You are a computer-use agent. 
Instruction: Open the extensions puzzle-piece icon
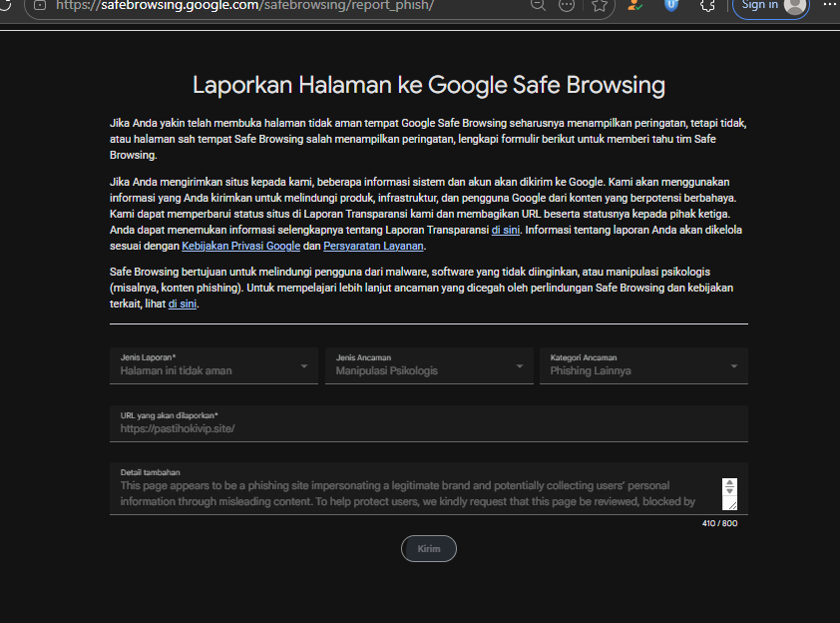pos(707,5)
